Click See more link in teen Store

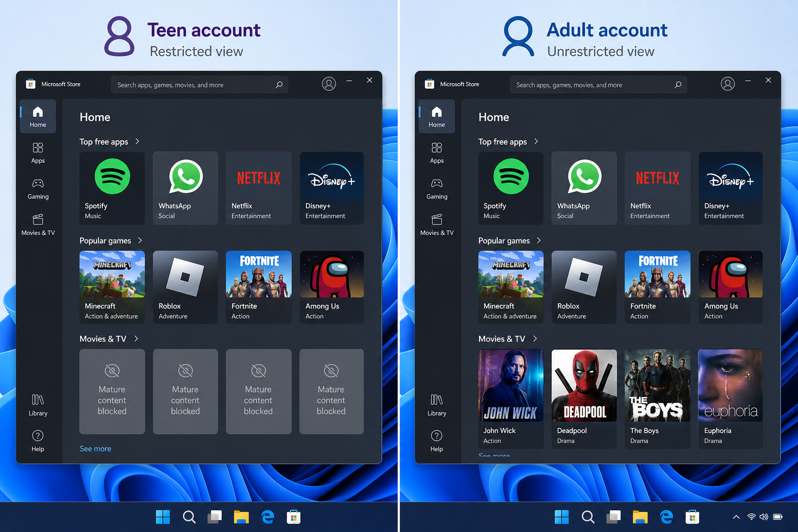click(x=95, y=449)
